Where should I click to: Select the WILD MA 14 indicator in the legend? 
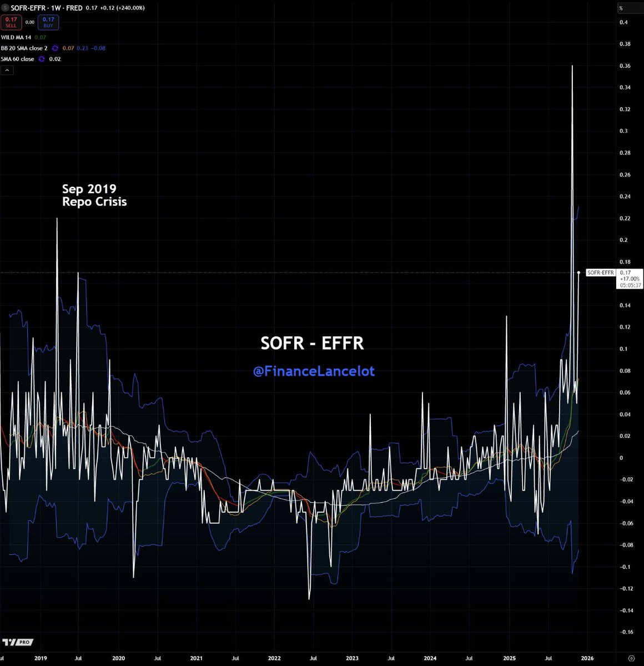(x=16, y=37)
